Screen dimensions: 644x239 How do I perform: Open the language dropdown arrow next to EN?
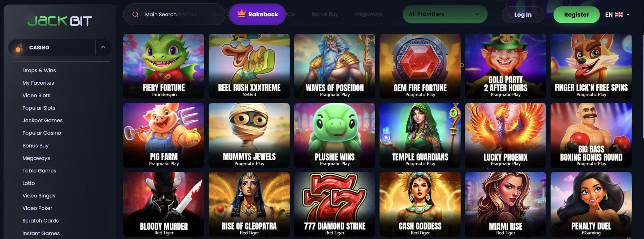(x=628, y=14)
